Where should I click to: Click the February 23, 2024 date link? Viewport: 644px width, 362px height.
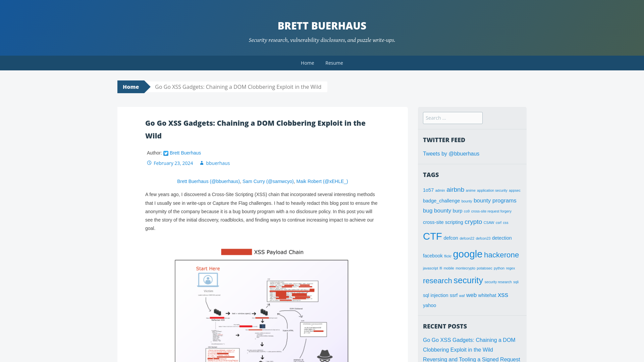pos(173,163)
